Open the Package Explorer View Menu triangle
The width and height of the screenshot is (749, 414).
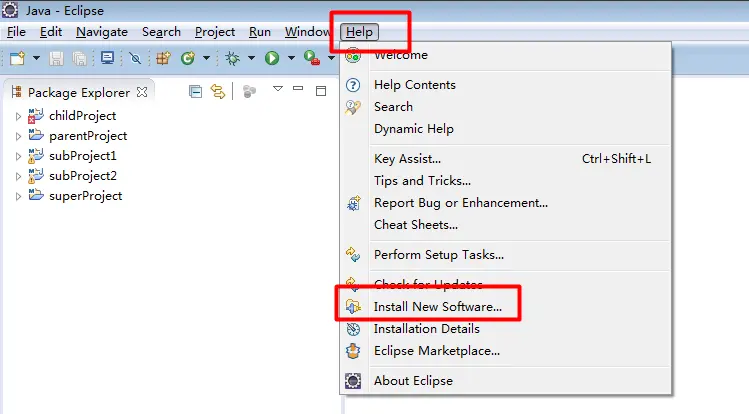(x=278, y=88)
